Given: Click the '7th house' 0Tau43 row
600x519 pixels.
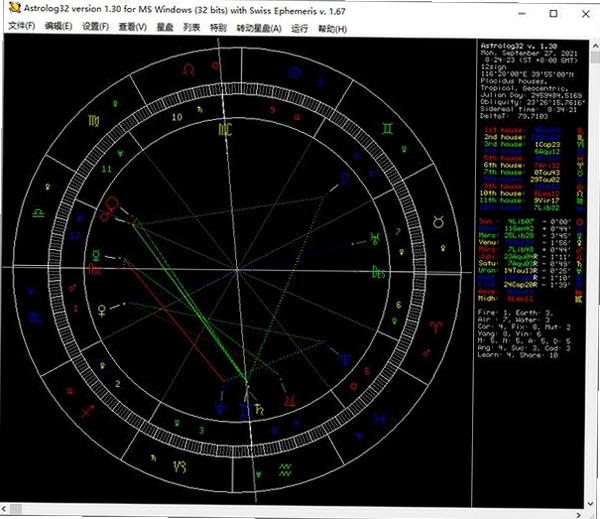Looking at the screenshot, I should pyautogui.click(x=522, y=172).
